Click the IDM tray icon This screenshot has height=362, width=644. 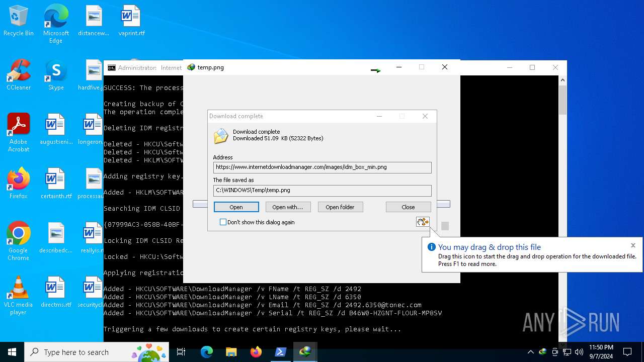coord(543,352)
